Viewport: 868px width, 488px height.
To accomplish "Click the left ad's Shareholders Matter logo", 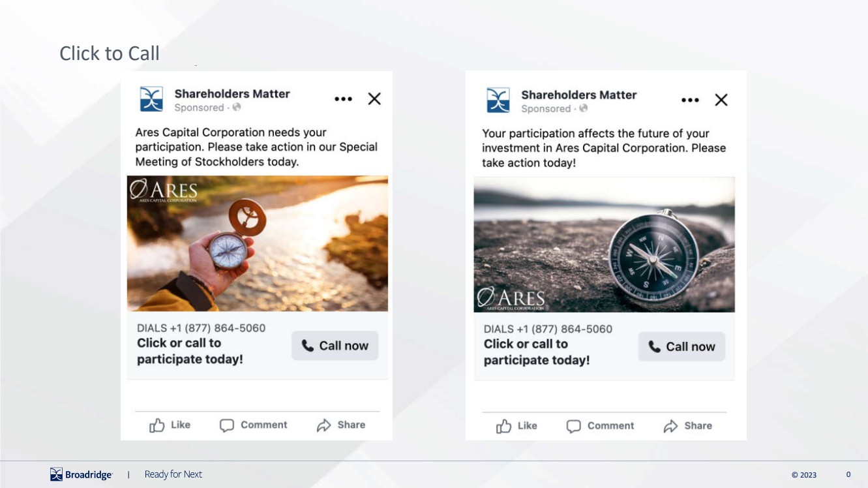I will tap(151, 99).
